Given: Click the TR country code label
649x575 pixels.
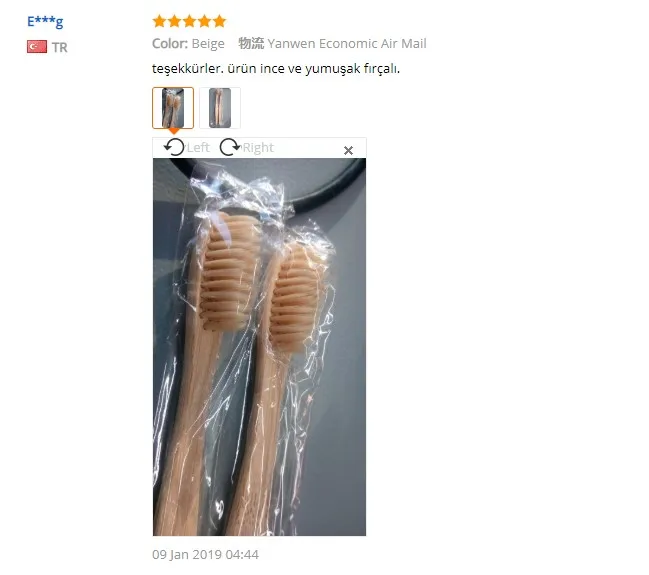Looking at the screenshot, I should tap(60, 47).
